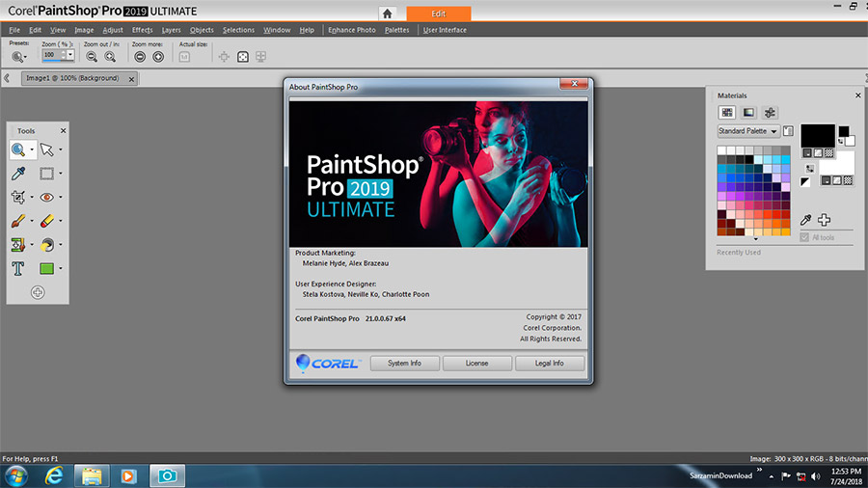Select the Dropper tool in Tools palette
The width and height of the screenshot is (868, 488).
pos(18,174)
